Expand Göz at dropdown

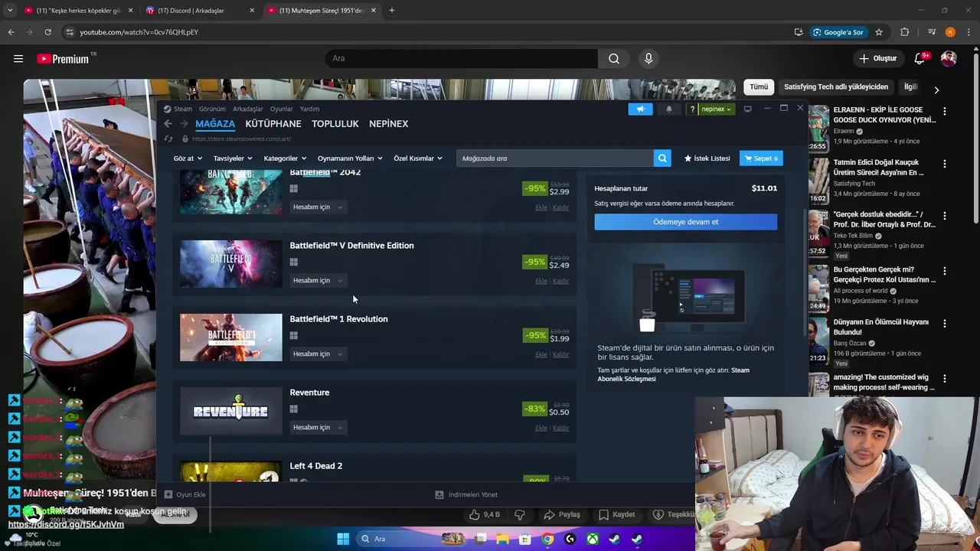(x=188, y=158)
